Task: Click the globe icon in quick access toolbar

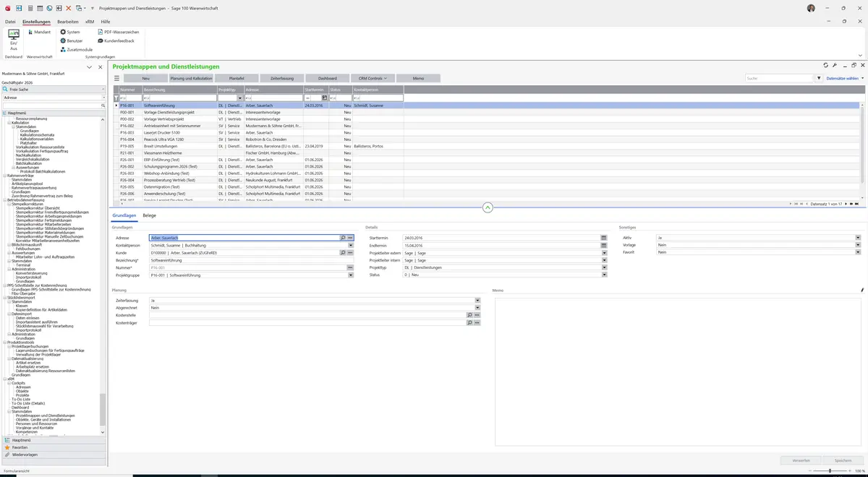Action: (49, 8)
